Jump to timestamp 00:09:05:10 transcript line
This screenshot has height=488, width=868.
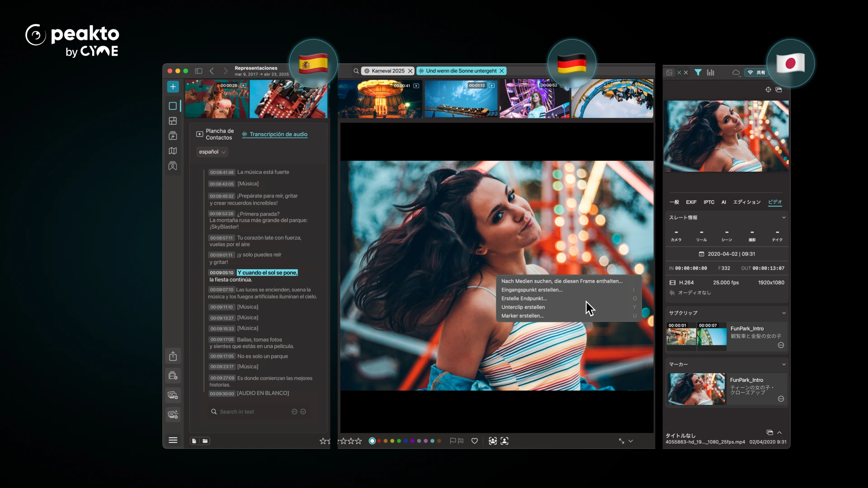tap(222, 273)
